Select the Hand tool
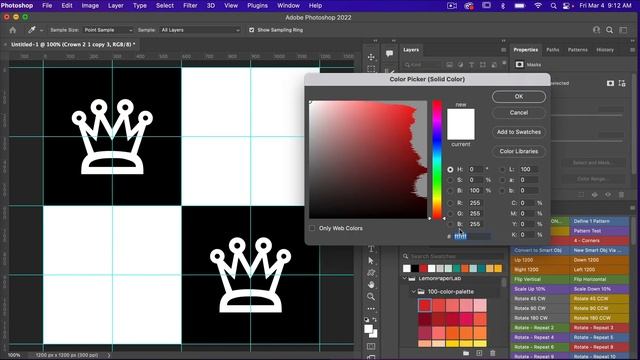The height and width of the screenshot is (360, 640). coord(371,284)
